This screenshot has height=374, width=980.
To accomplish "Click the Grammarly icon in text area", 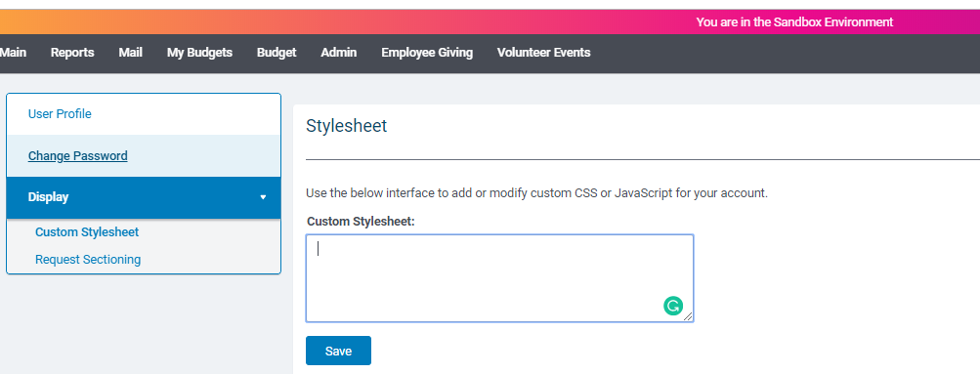I will 672,306.
